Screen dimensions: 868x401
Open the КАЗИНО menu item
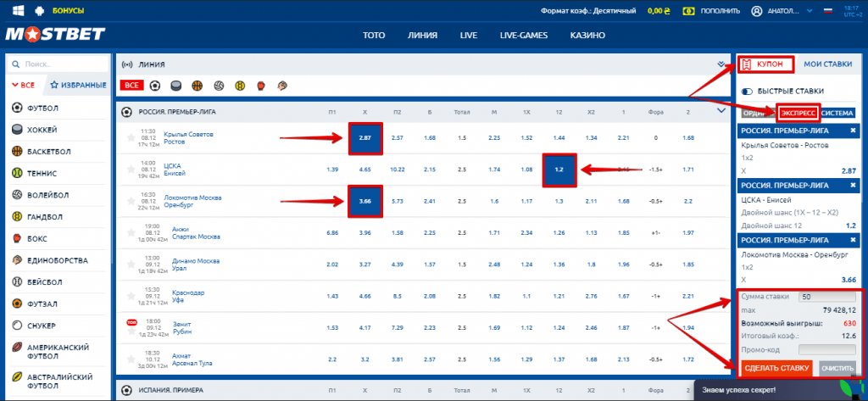click(587, 36)
